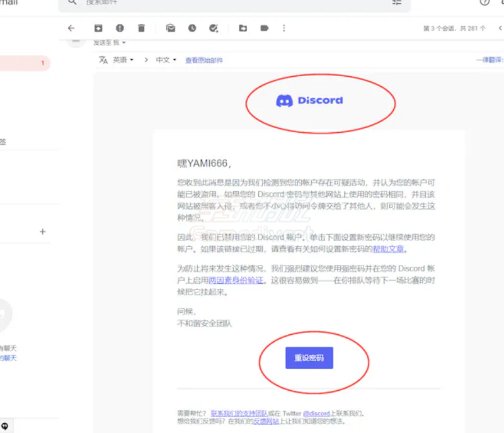Snooze this email with the clock icon
The width and height of the screenshot is (504, 433).
click(192, 28)
